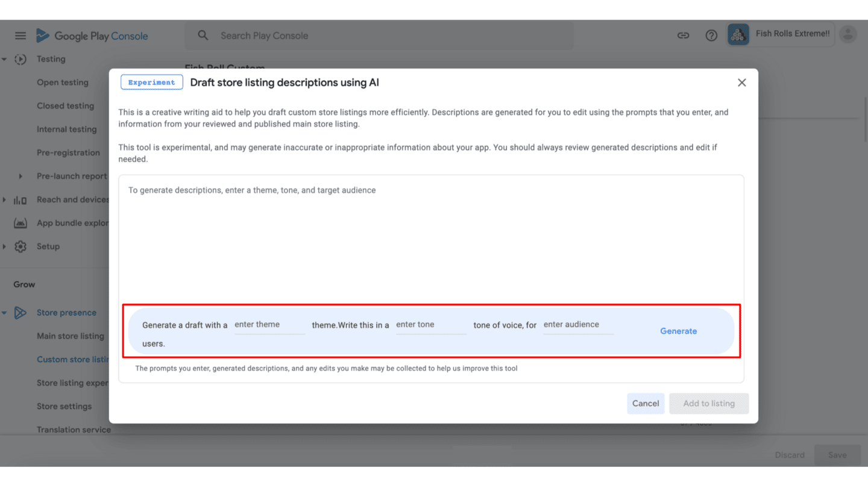
Task: Select Main store listing
Action: tap(71, 336)
